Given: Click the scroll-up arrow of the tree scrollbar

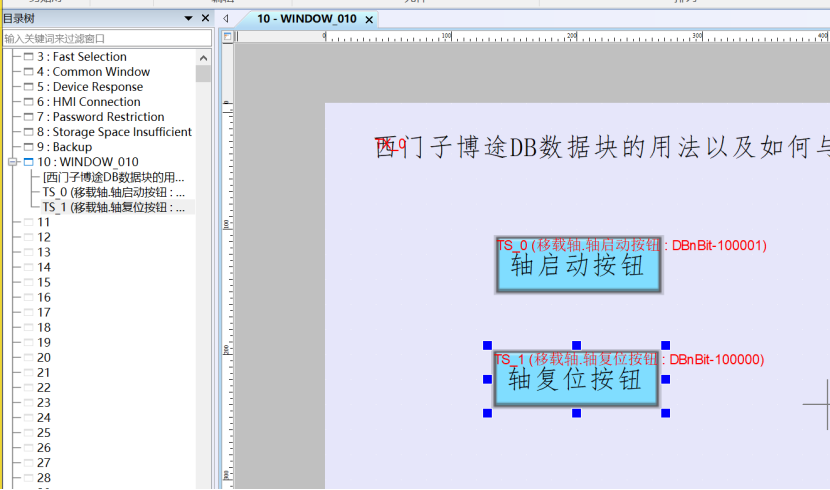Looking at the screenshot, I should pos(203,57).
